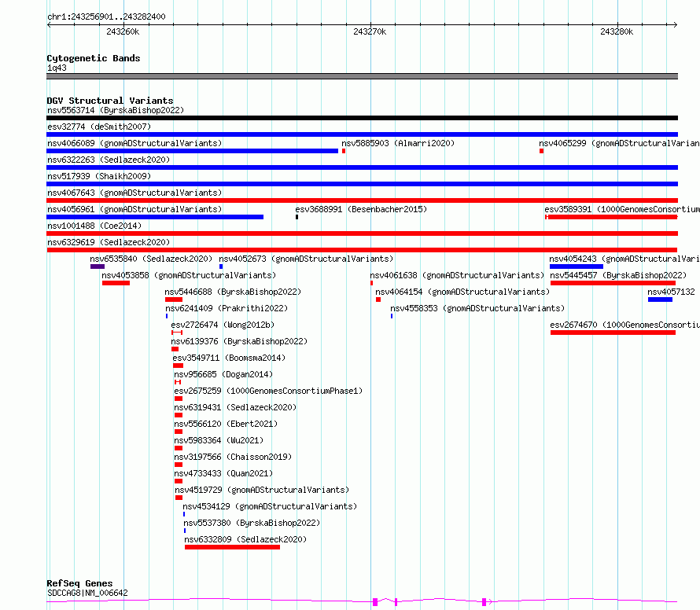Open esv2674670 1000GenomesConsortium label

[624, 325]
